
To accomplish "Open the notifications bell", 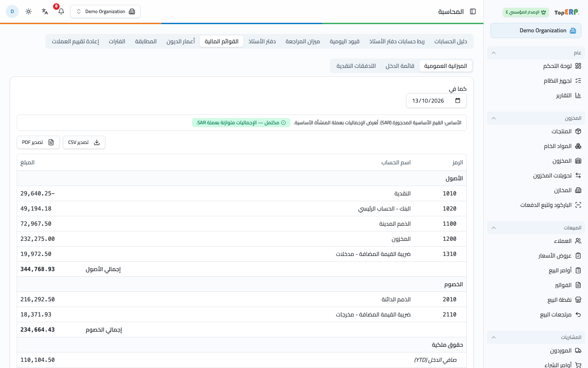I will (x=61, y=11).
